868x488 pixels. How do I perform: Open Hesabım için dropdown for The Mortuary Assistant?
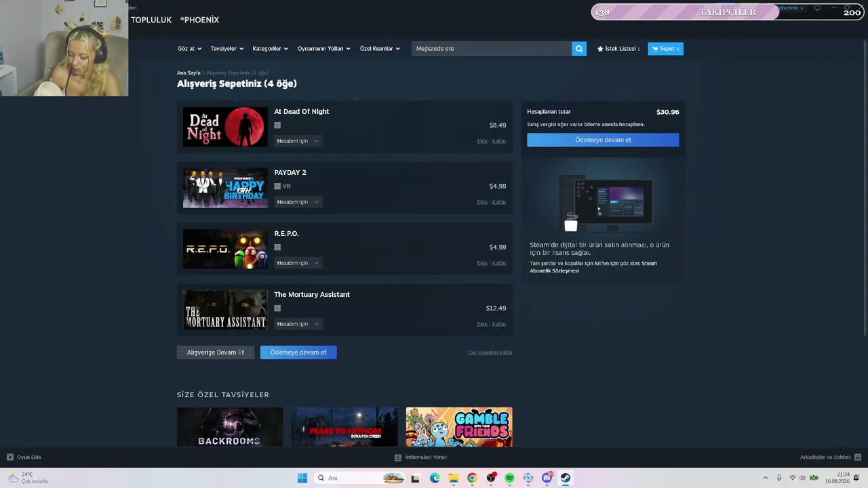click(x=298, y=324)
